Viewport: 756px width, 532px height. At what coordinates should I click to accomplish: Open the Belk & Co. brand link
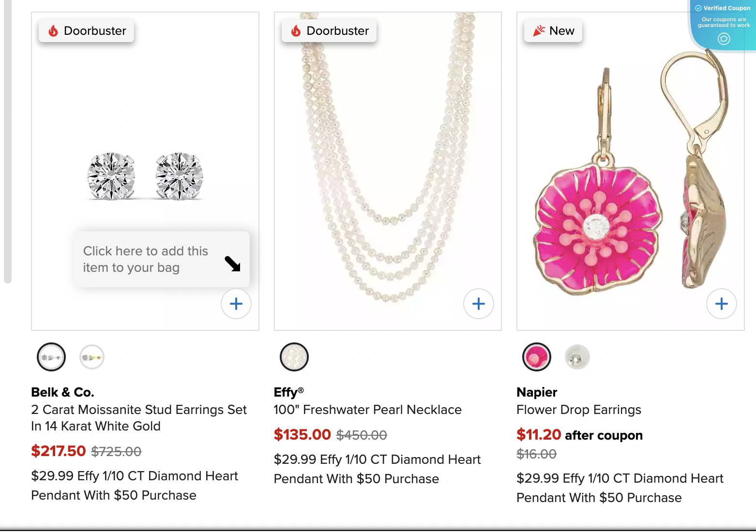[x=63, y=392]
